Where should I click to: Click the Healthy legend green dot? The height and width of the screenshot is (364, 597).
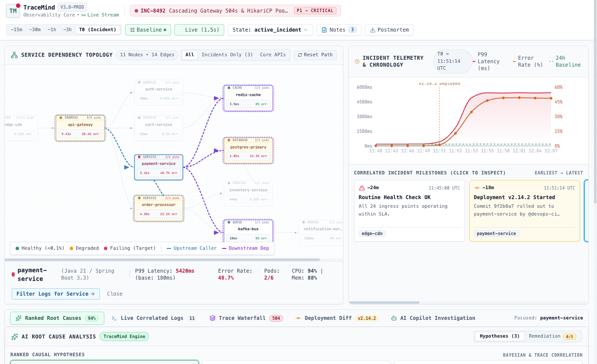[17, 248]
